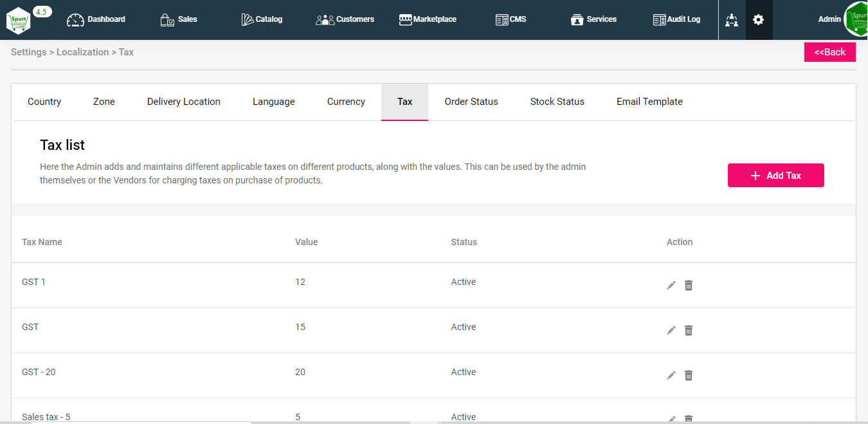Select the Tax tab
The width and height of the screenshot is (868, 424).
[x=405, y=102]
